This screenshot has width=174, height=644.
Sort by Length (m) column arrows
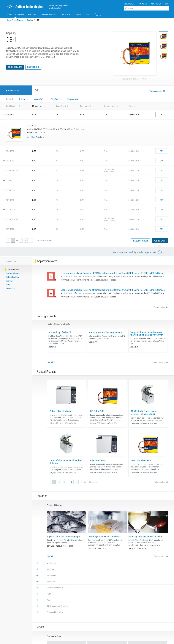coord(68,106)
